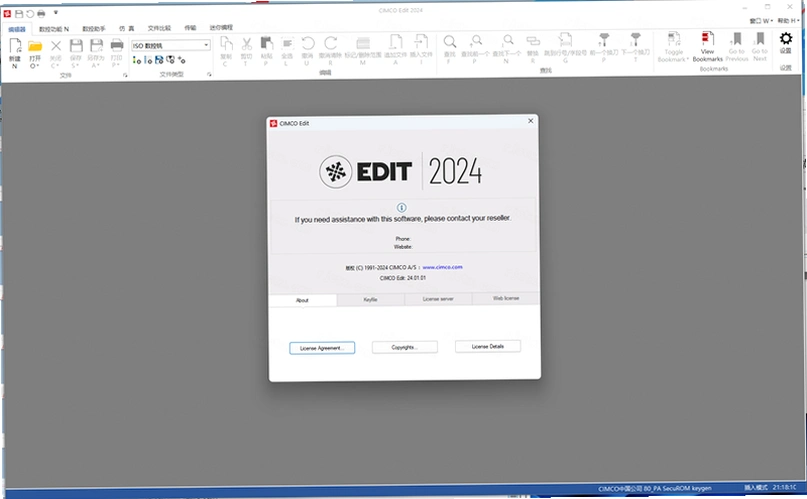Click the Next Tool Change (下一个换刀) icon
The width and height of the screenshot is (807, 499).
click(x=636, y=41)
